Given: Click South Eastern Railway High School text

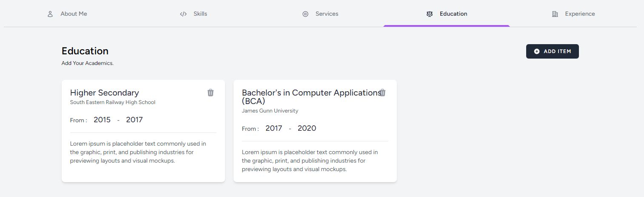Looking at the screenshot, I should point(113,102).
